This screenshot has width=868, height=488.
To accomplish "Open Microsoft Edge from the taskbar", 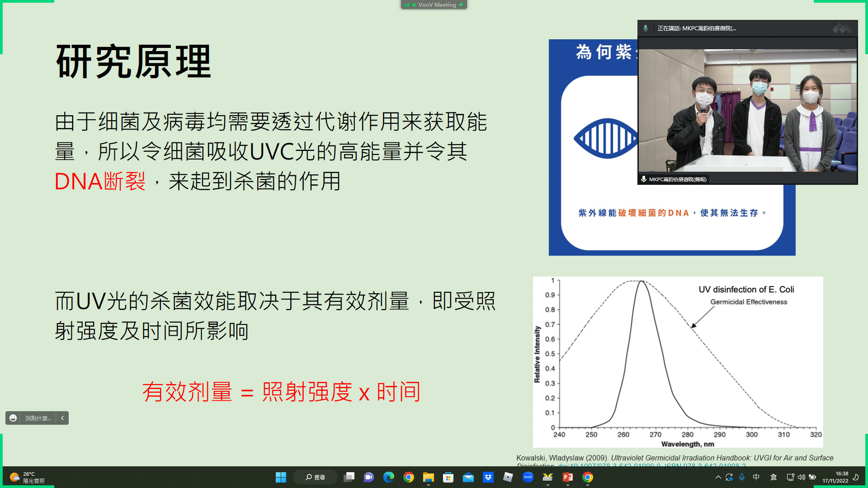I will (389, 477).
